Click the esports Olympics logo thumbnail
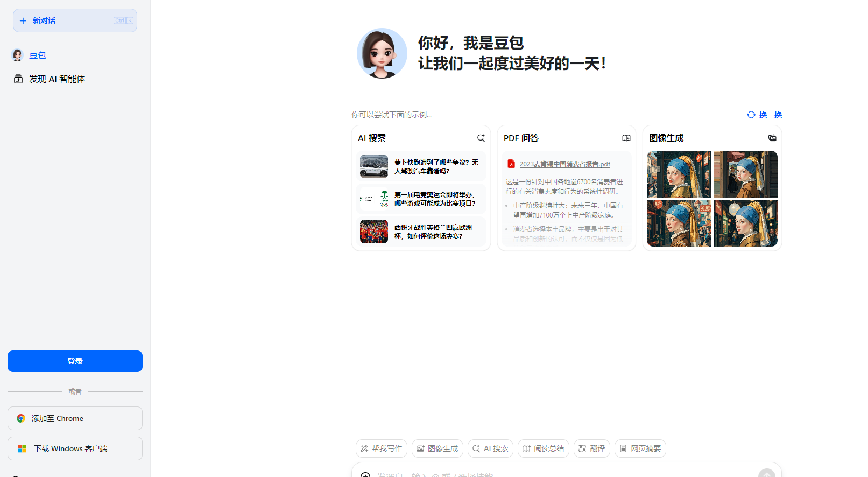868x477 pixels. (374, 199)
